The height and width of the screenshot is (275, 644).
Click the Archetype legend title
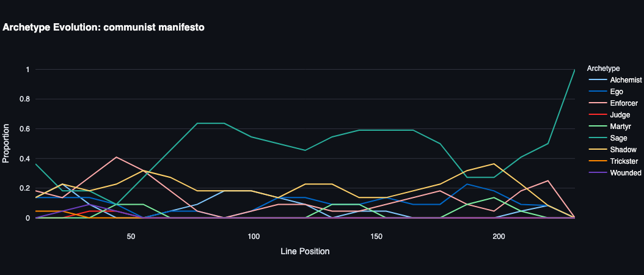(x=603, y=68)
